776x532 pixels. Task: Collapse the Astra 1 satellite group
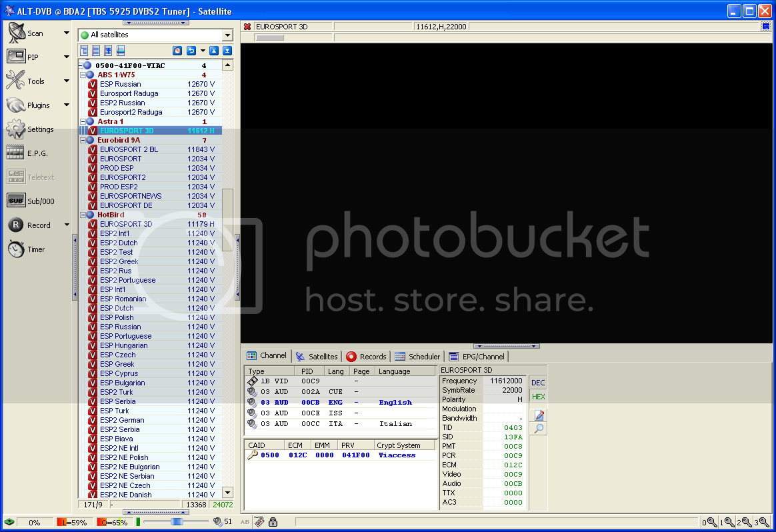click(x=83, y=121)
